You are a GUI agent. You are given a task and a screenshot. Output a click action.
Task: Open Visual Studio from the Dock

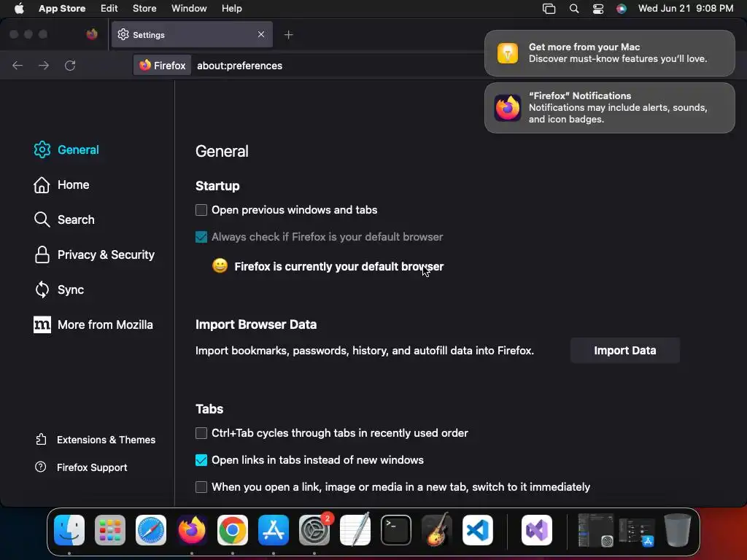(537, 530)
